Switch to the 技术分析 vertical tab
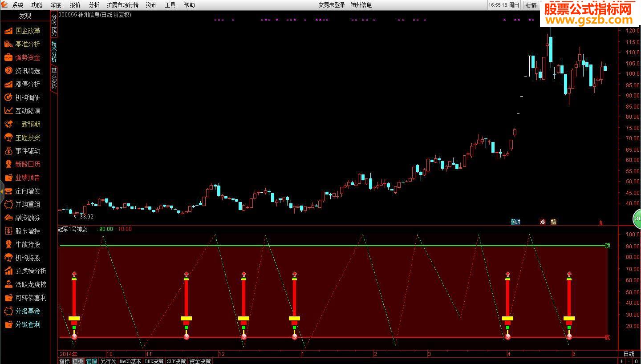Viewport: 641px width, 364px height. pyautogui.click(x=54, y=51)
